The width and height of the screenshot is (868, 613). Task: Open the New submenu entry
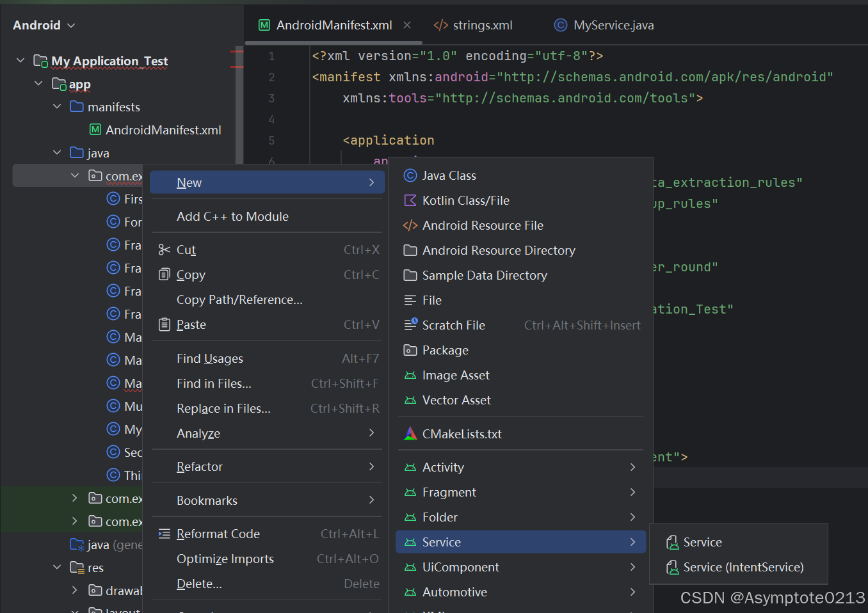pyautogui.click(x=267, y=182)
